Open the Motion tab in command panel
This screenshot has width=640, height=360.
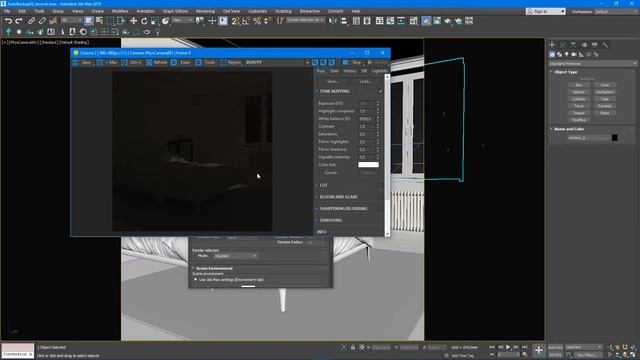(584, 44)
